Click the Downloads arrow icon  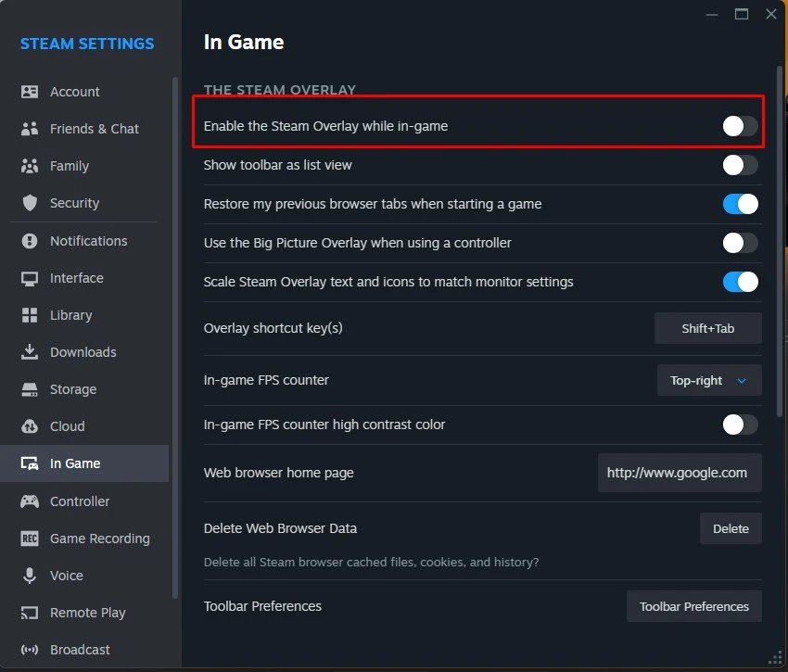pos(30,352)
